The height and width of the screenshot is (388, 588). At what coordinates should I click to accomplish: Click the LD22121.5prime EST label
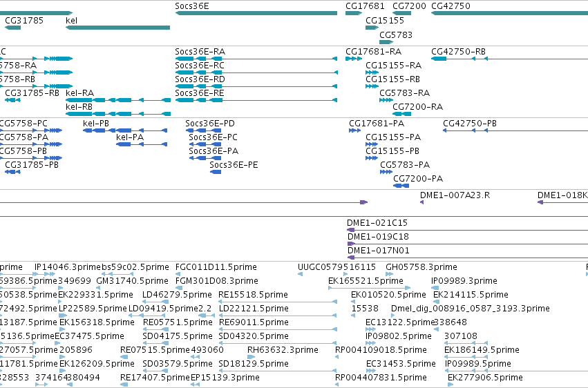[x=254, y=309]
